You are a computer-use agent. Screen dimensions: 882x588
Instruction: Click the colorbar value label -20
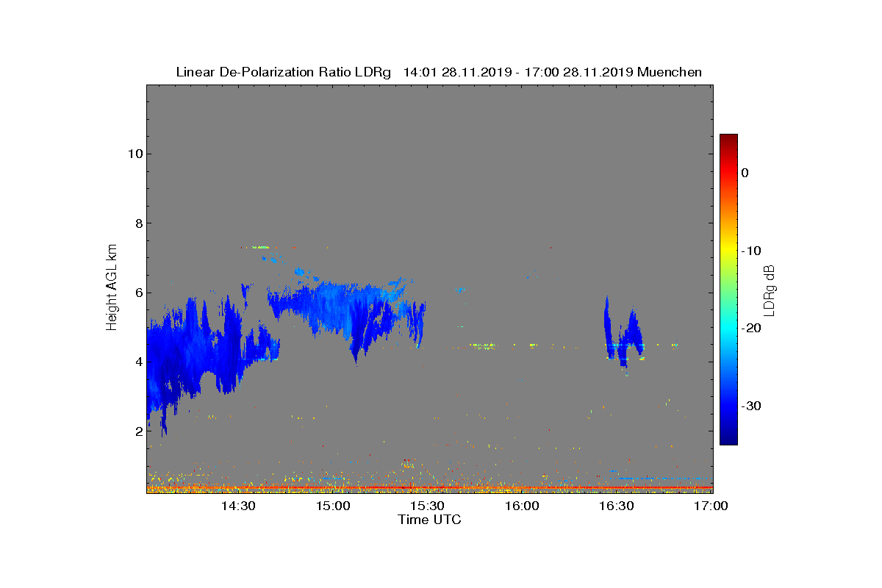(750, 329)
